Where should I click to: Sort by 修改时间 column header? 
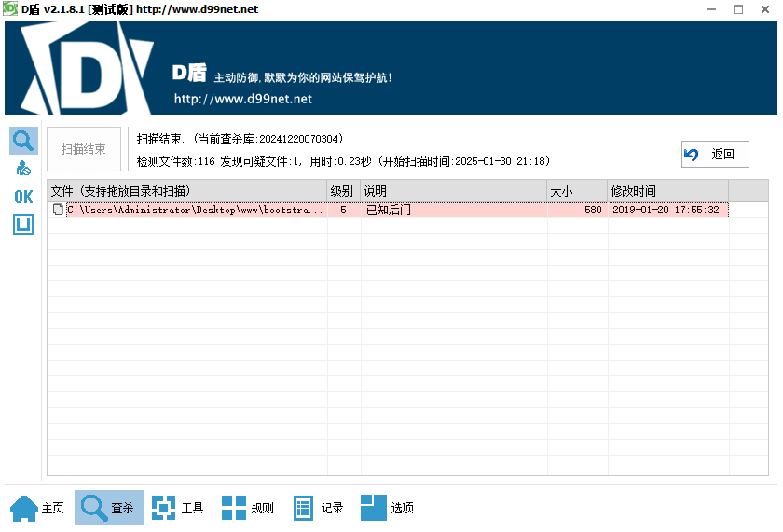pyautogui.click(x=668, y=191)
